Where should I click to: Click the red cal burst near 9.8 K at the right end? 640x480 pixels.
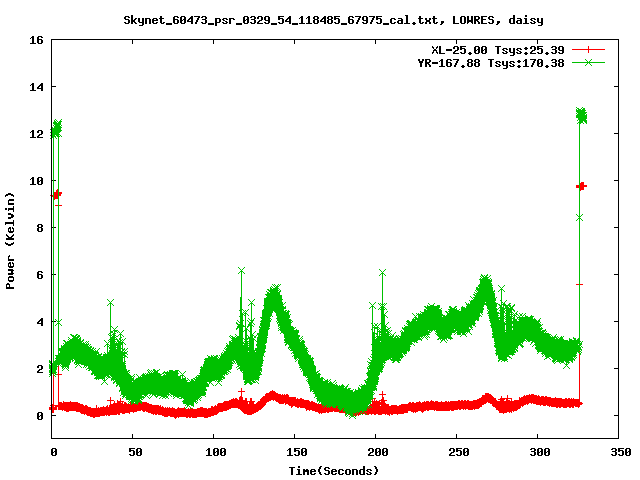(x=581, y=186)
